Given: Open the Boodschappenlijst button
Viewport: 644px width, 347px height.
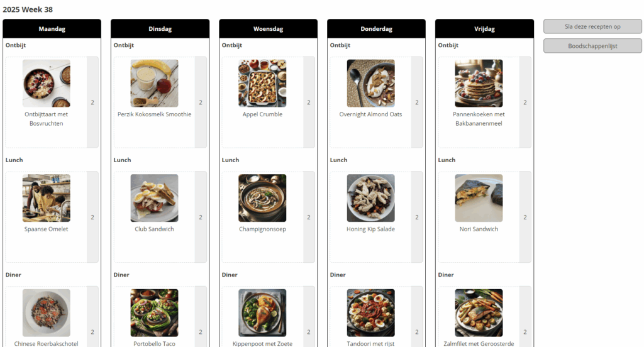Looking at the screenshot, I should (592, 46).
